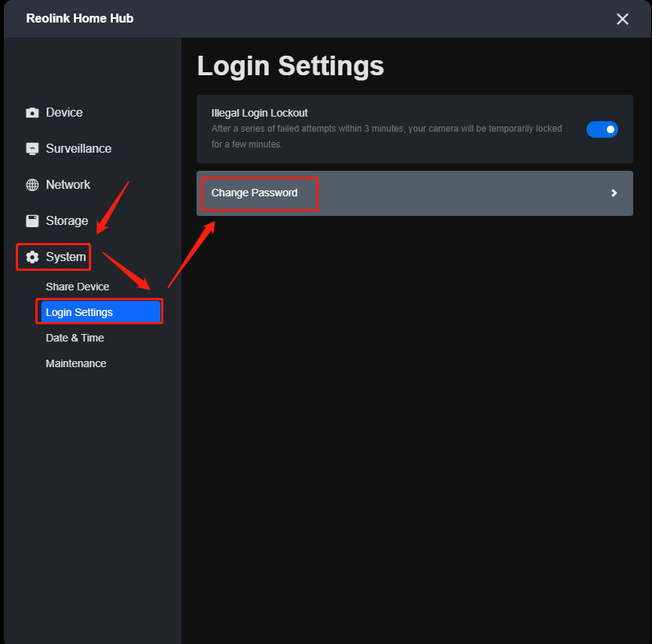Open the Share Device submenu
The width and height of the screenshot is (652, 644).
click(78, 287)
